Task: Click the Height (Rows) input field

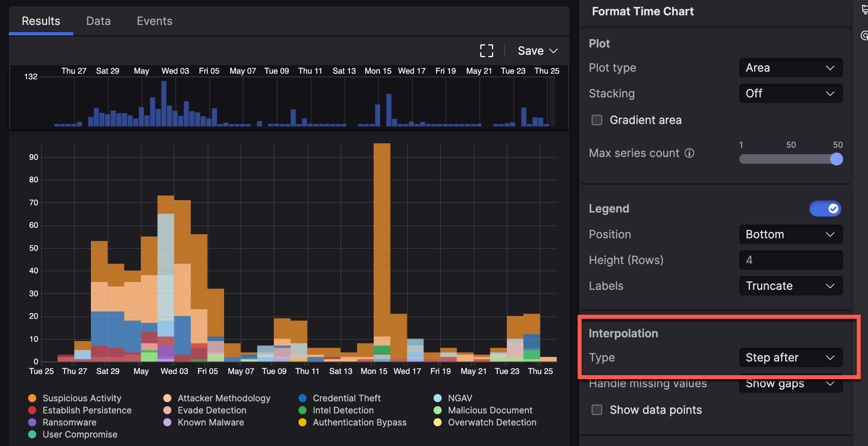Action: pos(790,260)
